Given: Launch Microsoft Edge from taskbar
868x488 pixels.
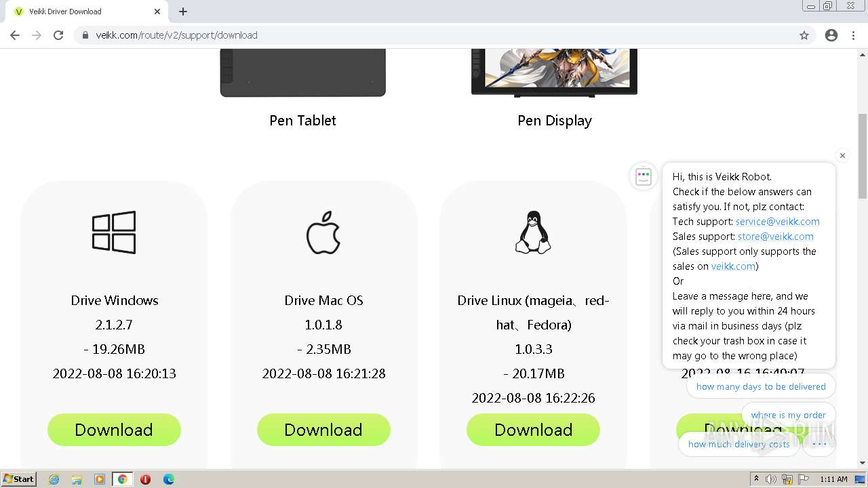Looking at the screenshot, I should coord(169,479).
